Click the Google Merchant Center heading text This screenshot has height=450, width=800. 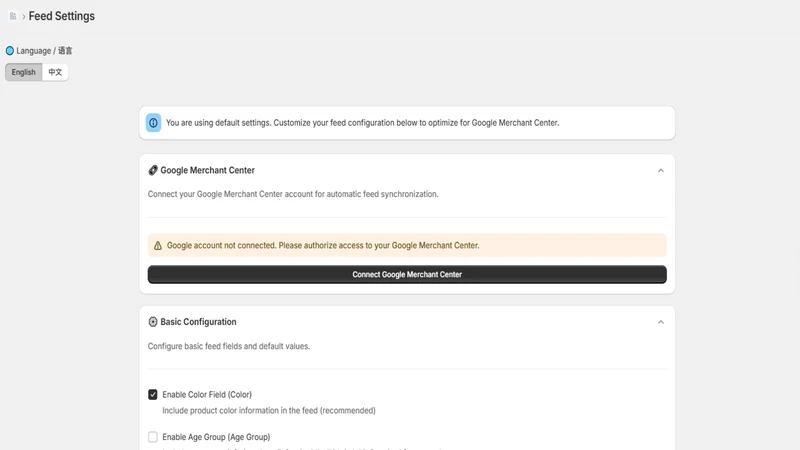tap(207, 170)
